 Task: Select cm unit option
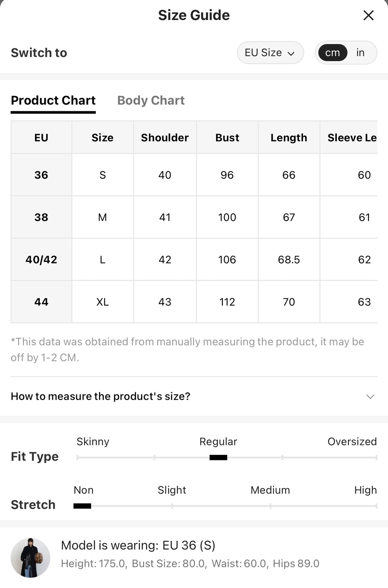333,52
